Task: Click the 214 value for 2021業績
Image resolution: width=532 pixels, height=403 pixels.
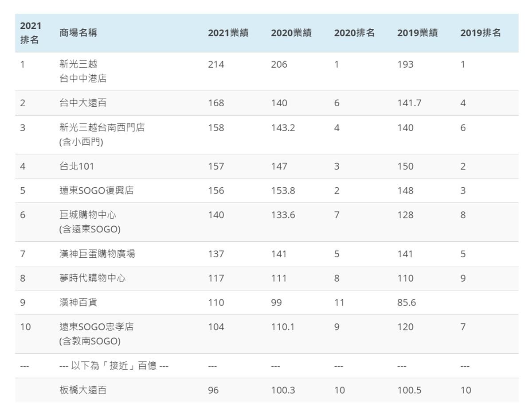Action: click(216, 64)
